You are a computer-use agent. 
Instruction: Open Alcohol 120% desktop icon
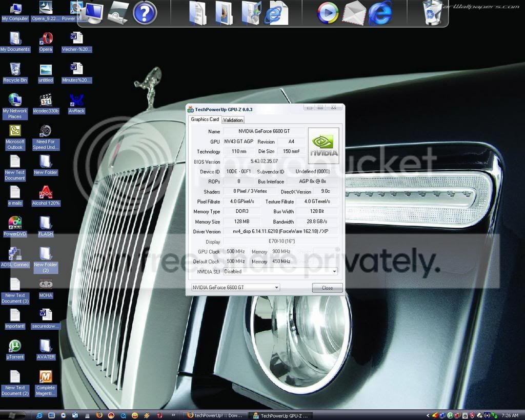click(46, 196)
